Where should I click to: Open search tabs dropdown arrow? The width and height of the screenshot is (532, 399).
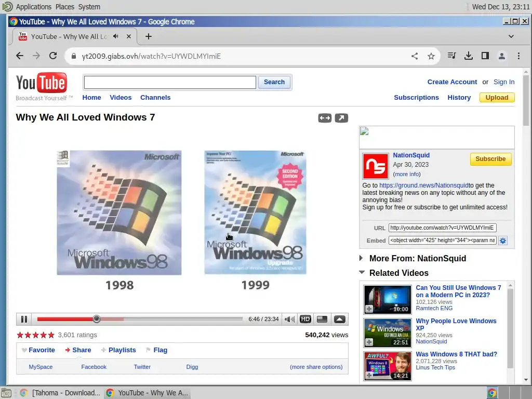pos(511,36)
